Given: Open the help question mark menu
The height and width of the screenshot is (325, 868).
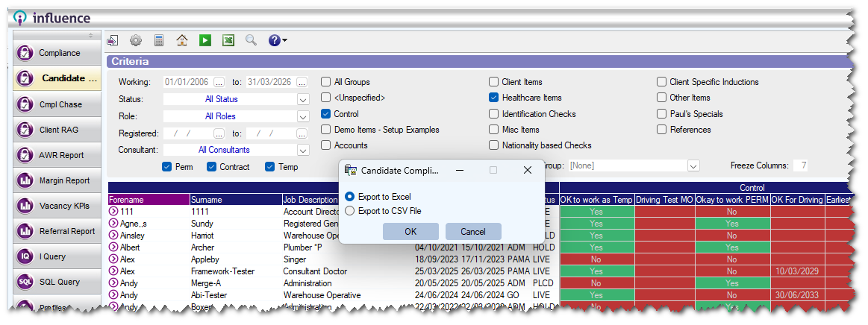Looking at the screenshot, I should click(x=278, y=40).
